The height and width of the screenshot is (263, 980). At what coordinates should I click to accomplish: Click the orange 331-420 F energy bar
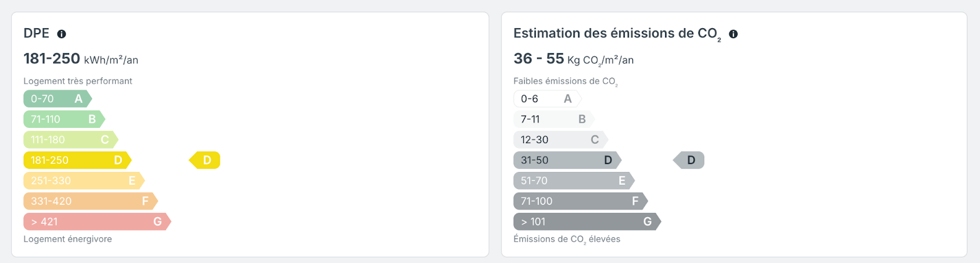coord(91,201)
